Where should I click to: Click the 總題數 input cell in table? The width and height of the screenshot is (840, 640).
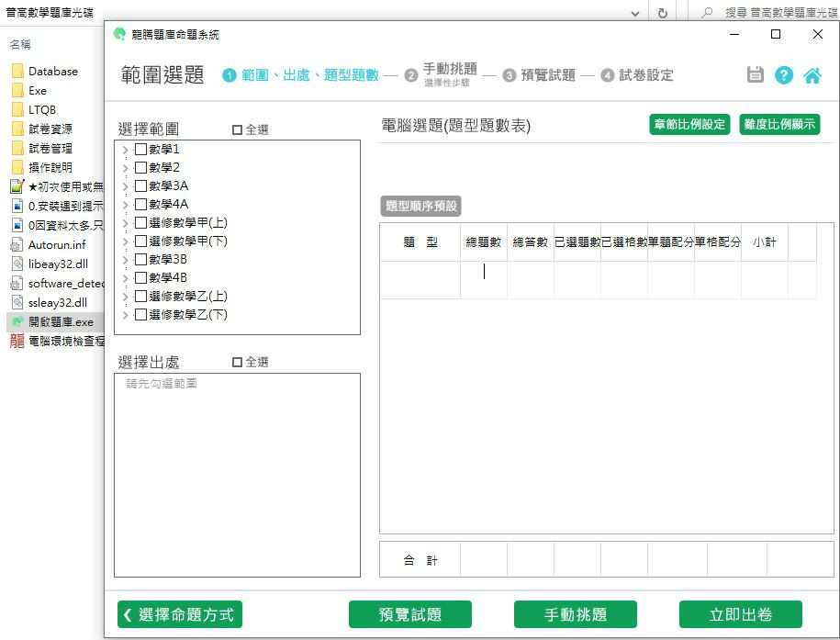[484, 279]
